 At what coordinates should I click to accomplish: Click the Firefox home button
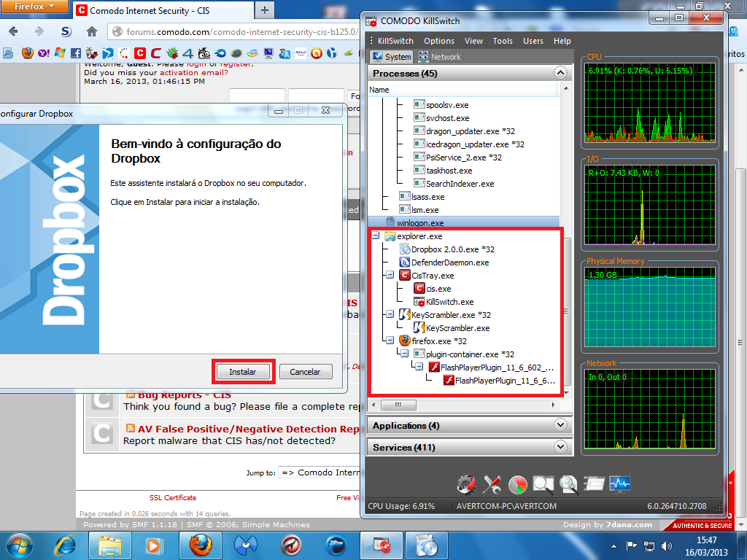92,32
